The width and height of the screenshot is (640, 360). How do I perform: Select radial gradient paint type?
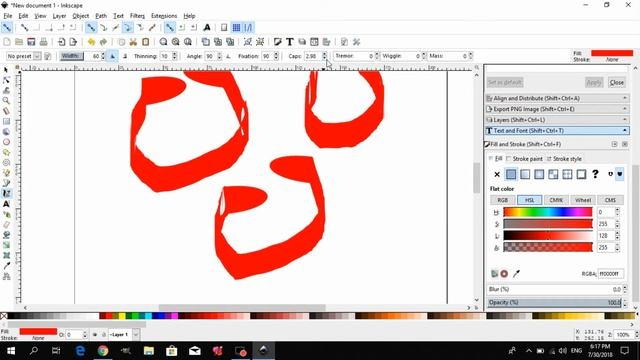tap(539, 174)
